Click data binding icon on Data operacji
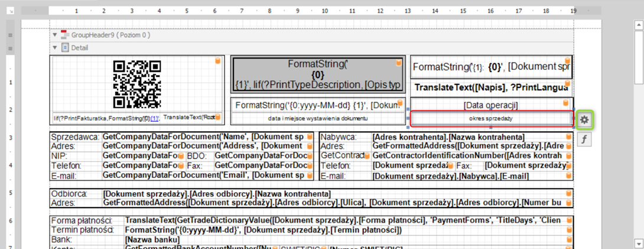 click(x=568, y=102)
